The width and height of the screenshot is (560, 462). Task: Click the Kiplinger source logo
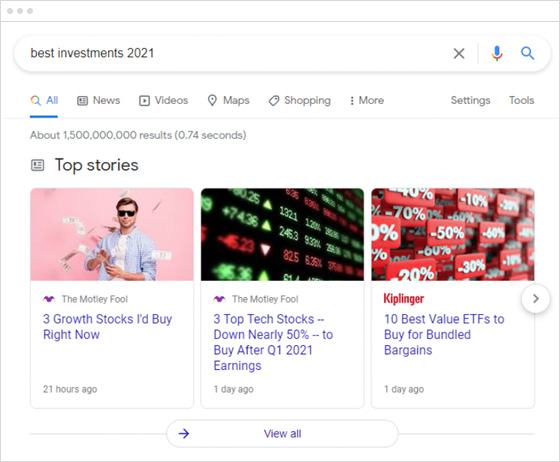[404, 298]
